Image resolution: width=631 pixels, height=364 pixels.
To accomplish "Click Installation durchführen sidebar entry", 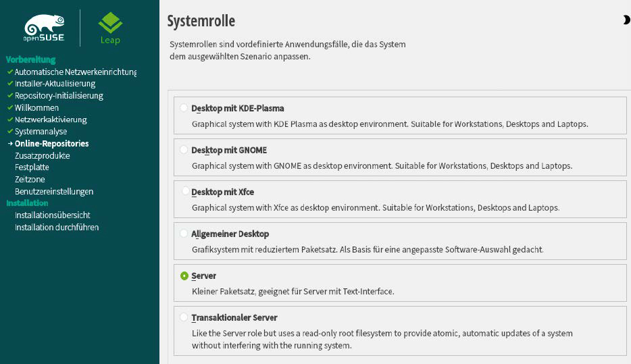I will click(x=57, y=228).
